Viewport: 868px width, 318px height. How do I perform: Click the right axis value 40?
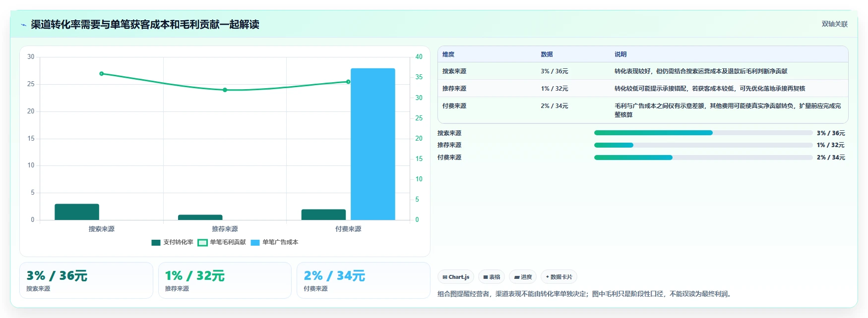click(x=419, y=57)
